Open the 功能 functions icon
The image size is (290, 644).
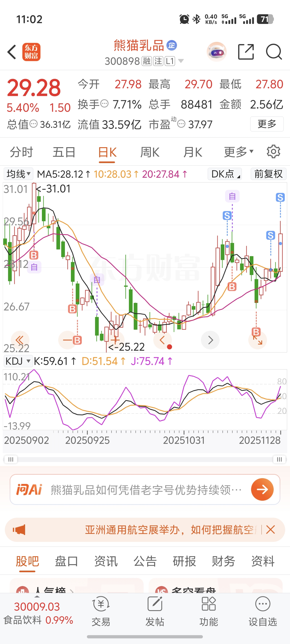209,611
